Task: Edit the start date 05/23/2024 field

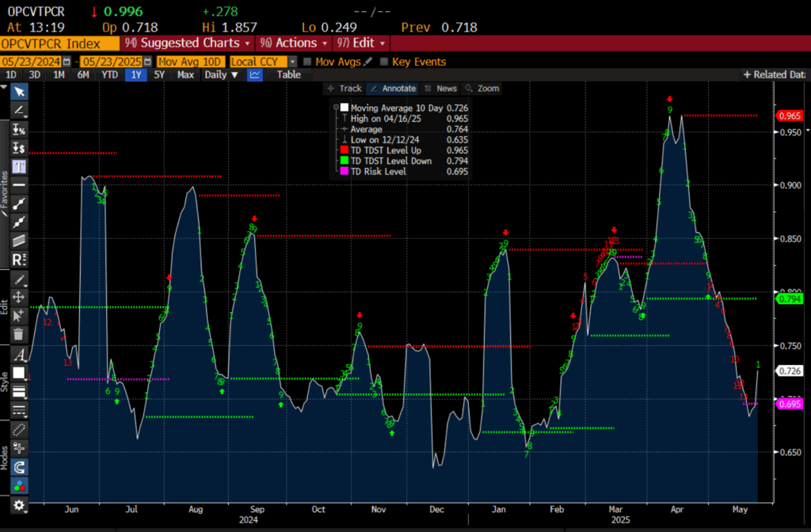Action: (x=31, y=62)
